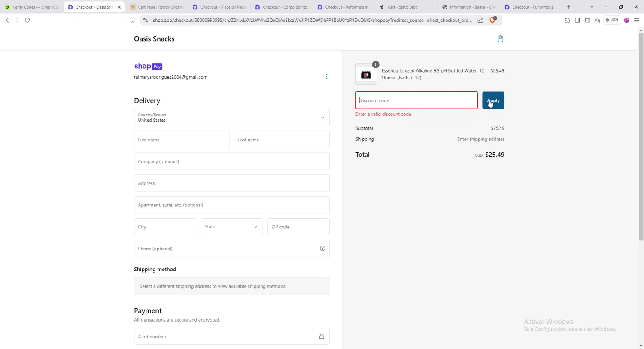
Task: Open Shop Pay account options menu
Action: click(x=326, y=76)
